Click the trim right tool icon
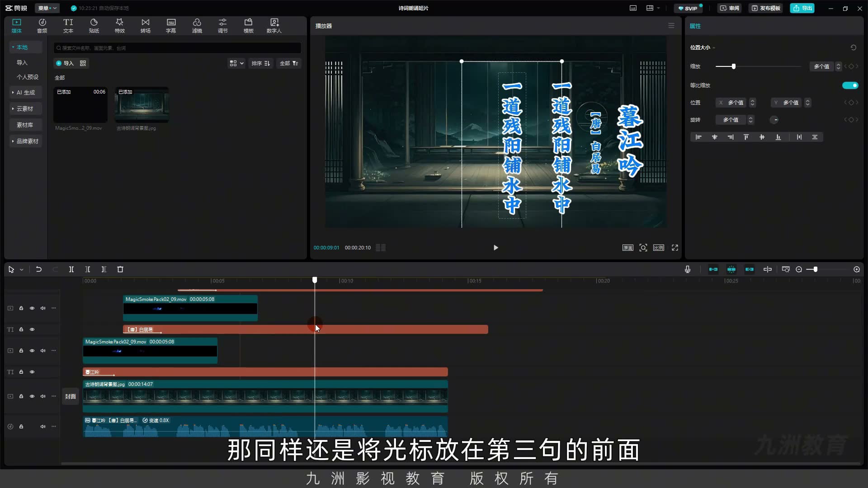 pyautogui.click(x=104, y=269)
